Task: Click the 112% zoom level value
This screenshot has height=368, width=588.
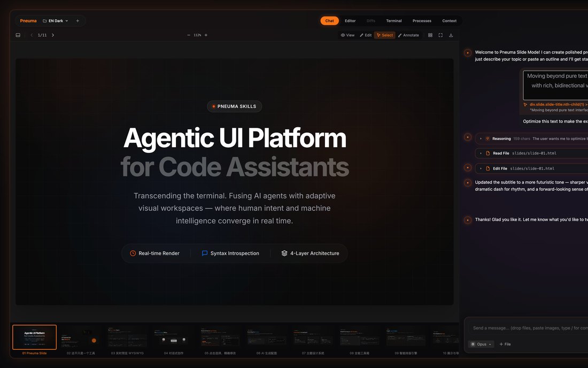Action: pos(197,35)
